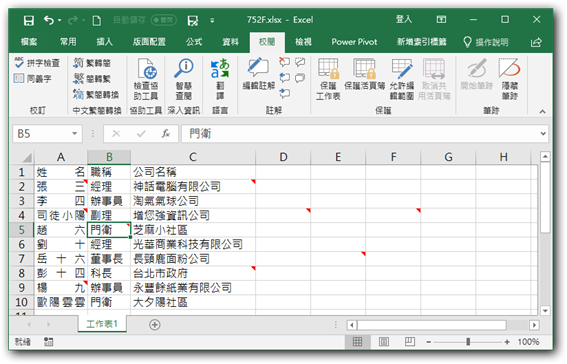Open the Undo history dropdown arrow
The image size is (567, 364).
tap(59, 20)
